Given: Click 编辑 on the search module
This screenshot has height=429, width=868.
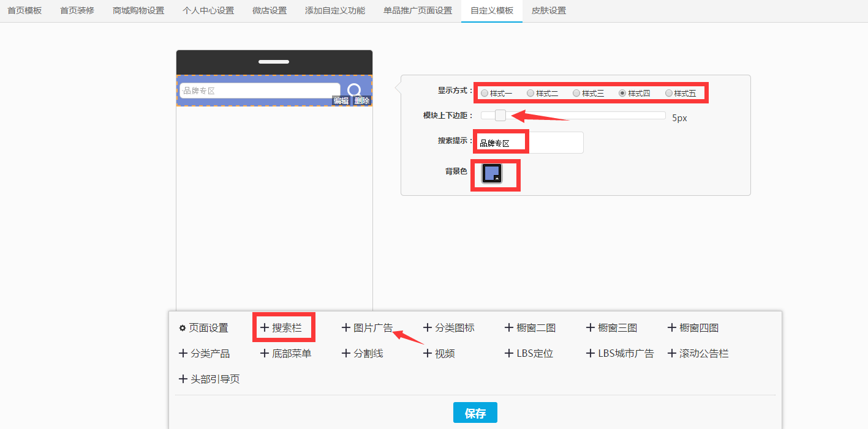Looking at the screenshot, I should pyautogui.click(x=341, y=101).
